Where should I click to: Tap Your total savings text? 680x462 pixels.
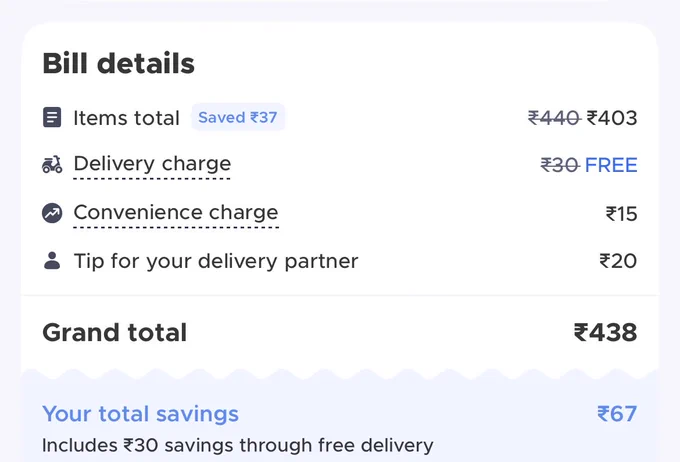click(x=141, y=414)
